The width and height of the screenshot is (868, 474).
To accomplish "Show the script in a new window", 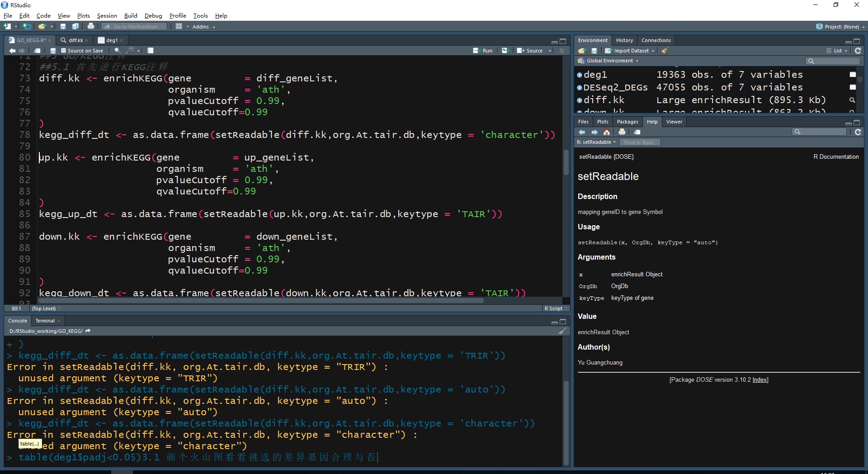I will [37, 51].
